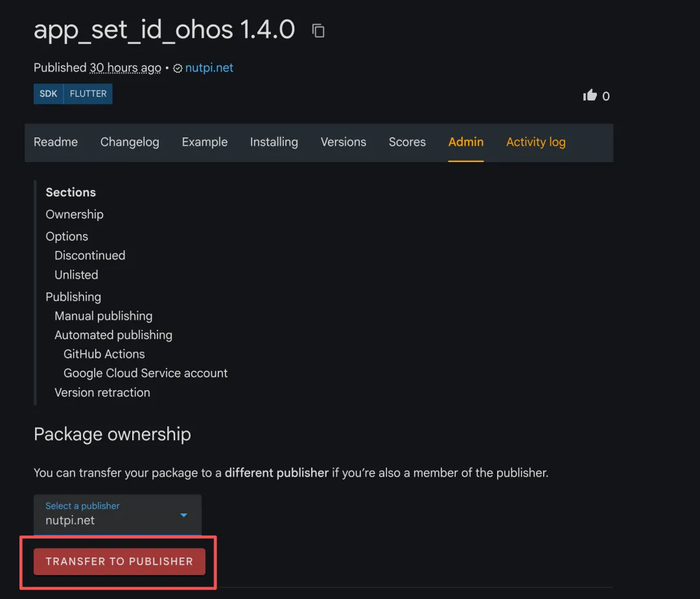This screenshot has width=700, height=599.
Task: Select the SDK tag badge
Action: 48,94
